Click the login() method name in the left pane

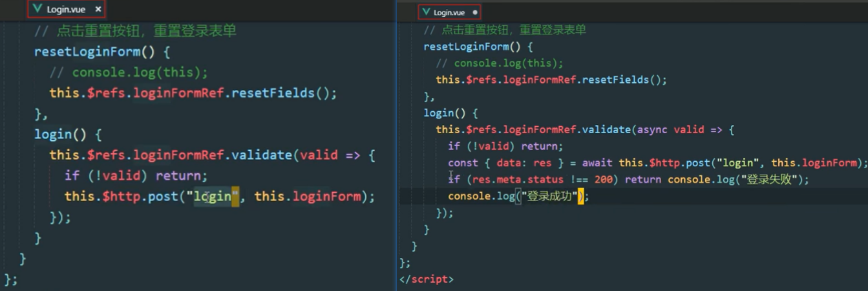tap(61, 135)
